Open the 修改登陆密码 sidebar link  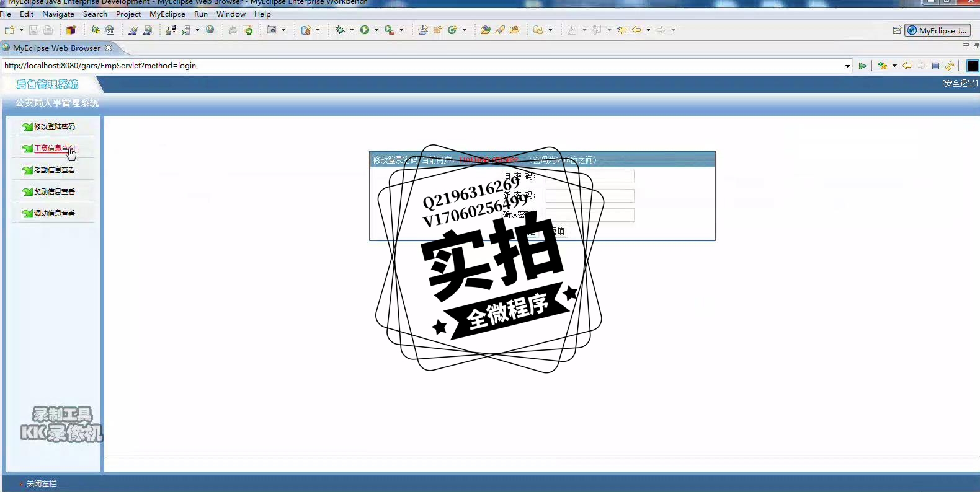point(54,126)
